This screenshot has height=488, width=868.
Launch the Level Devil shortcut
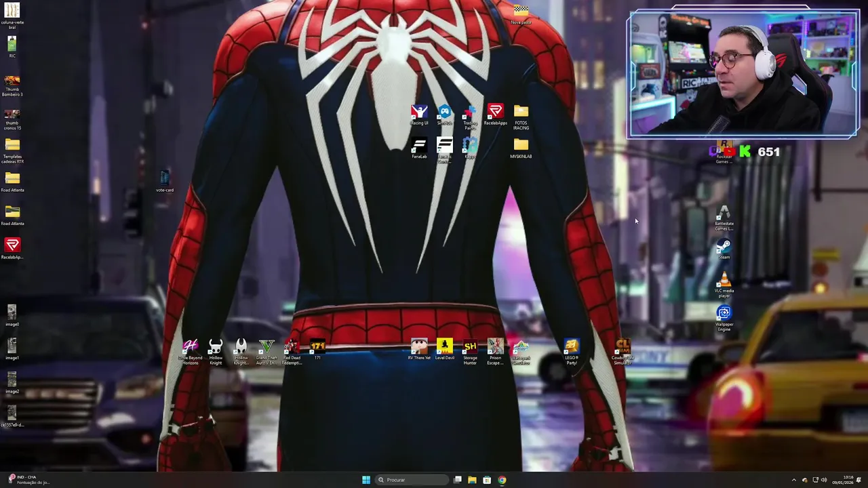pyautogui.click(x=444, y=350)
